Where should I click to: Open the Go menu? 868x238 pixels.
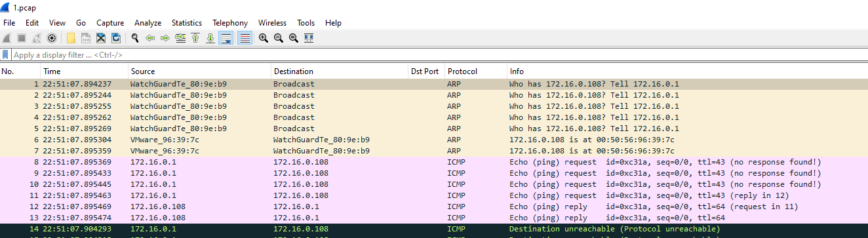81,23
